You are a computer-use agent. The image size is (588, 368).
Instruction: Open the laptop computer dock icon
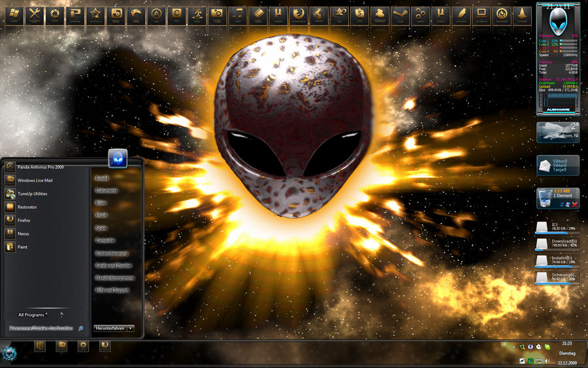point(482,16)
